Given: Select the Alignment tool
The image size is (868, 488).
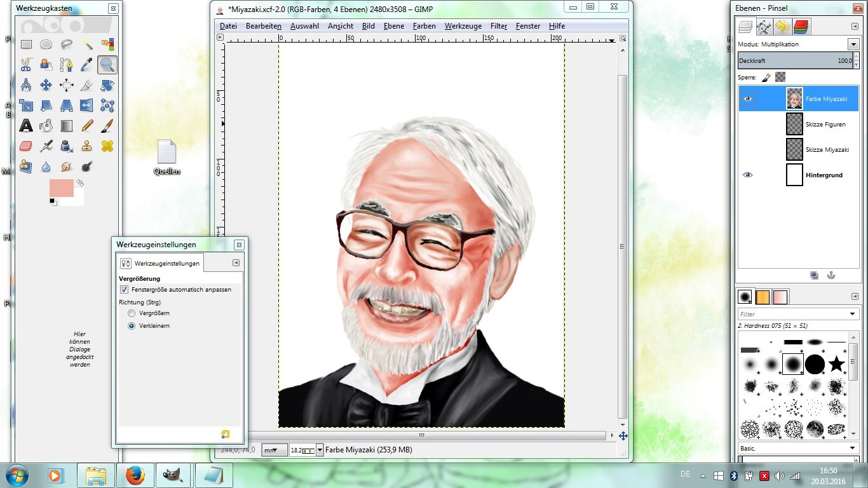Looking at the screenshot, I should (67, 85).
